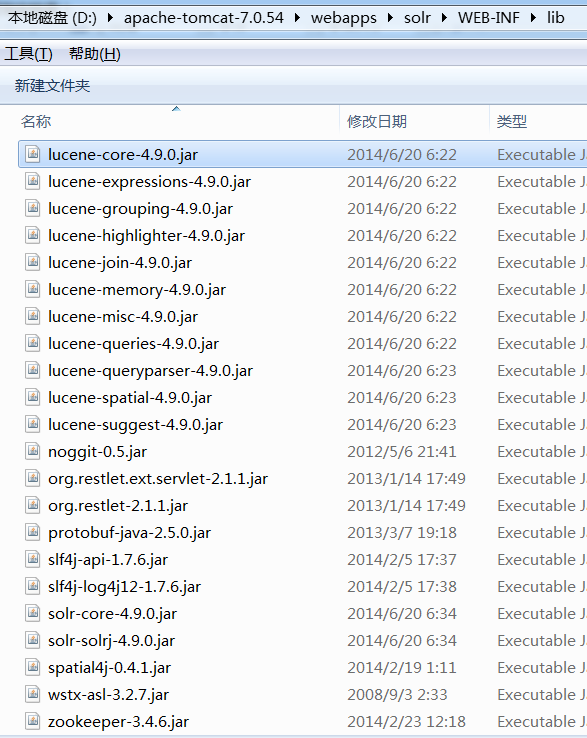
Task: Expand breadcrumb arrow after webapps
Action: (x=390, y=18)
